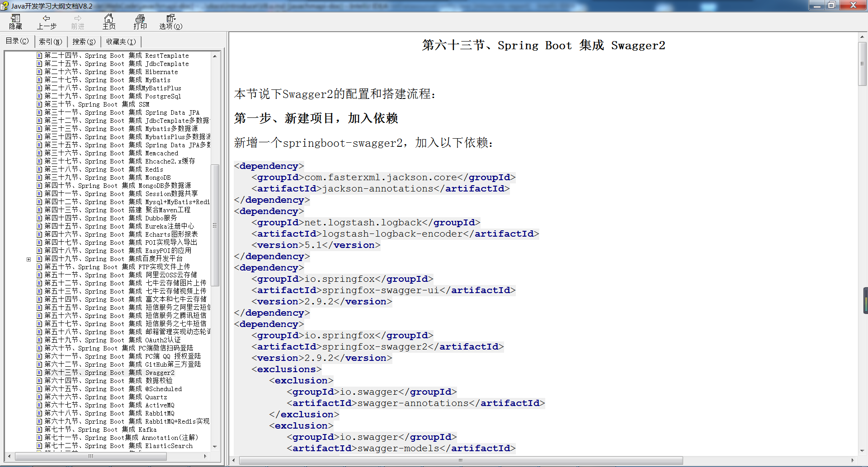Click tree panel scroll-up arrow
Image resolution: width=868 pixels, height=467 pixels.
pyautogui.click(x=215, y=56)
